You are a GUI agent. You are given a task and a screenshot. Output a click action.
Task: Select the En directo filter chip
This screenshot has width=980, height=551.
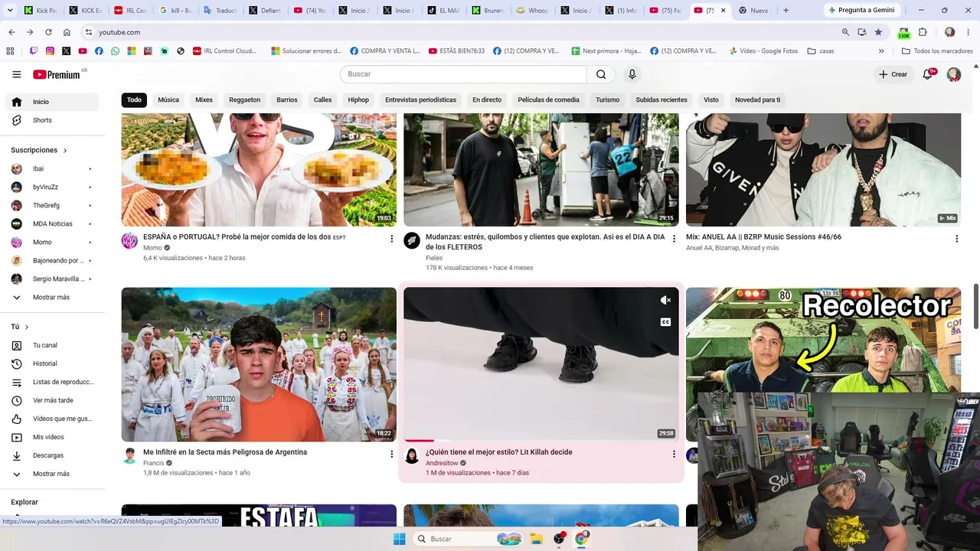tap(487, 99)
